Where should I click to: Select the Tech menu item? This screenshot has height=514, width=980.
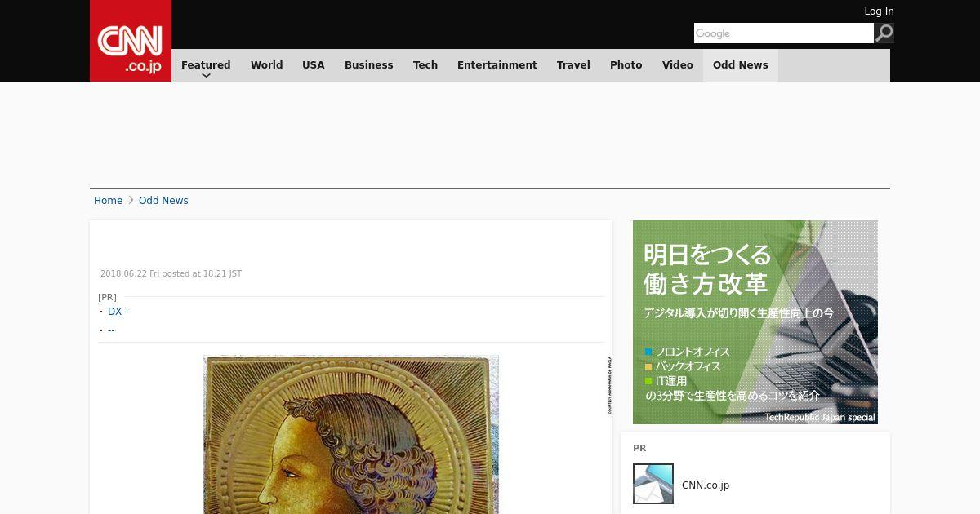point(425,65)
